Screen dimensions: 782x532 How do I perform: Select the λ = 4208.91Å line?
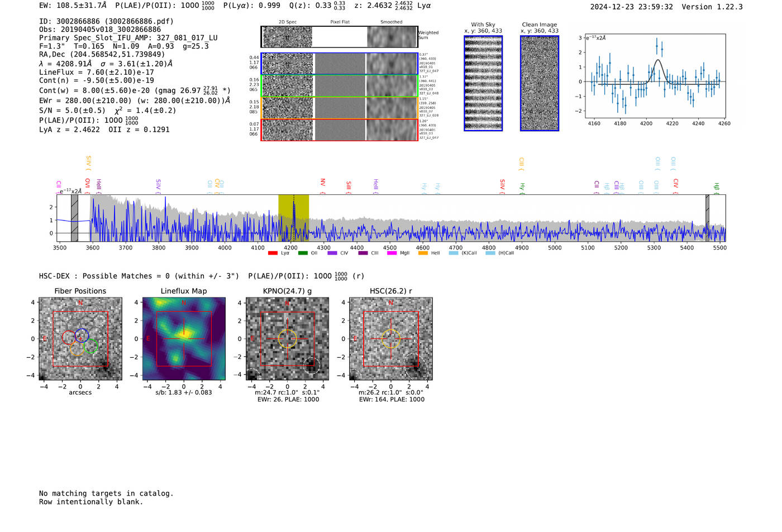pyautogui.click(x=106, y=64)
